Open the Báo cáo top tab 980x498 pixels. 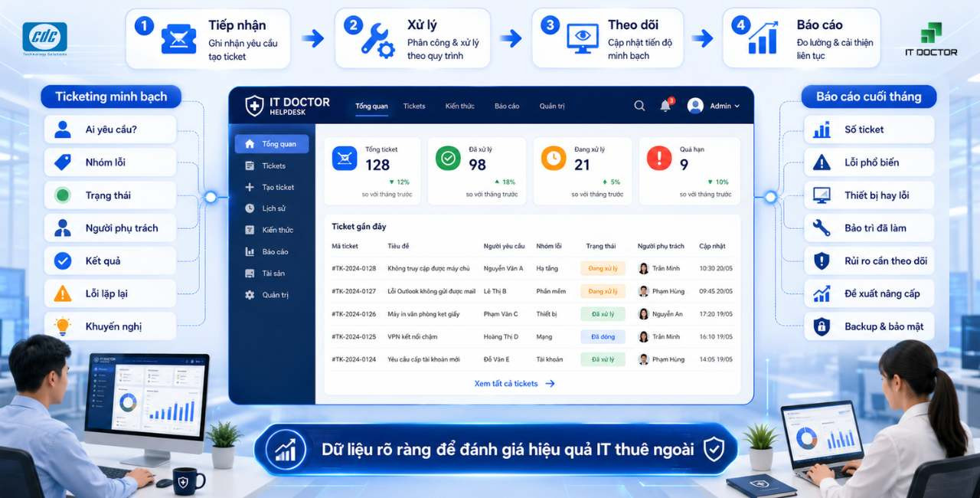[507, 106]
